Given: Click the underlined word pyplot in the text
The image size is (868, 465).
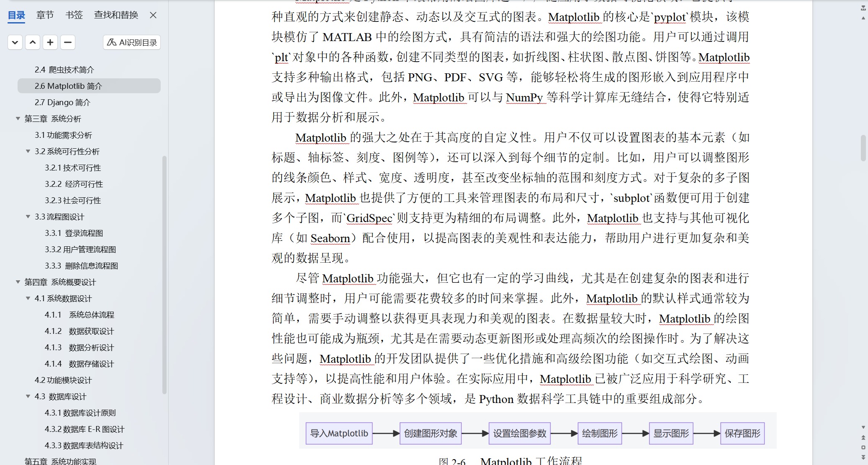Looking at the screenshot, I should tap(670, 17).
